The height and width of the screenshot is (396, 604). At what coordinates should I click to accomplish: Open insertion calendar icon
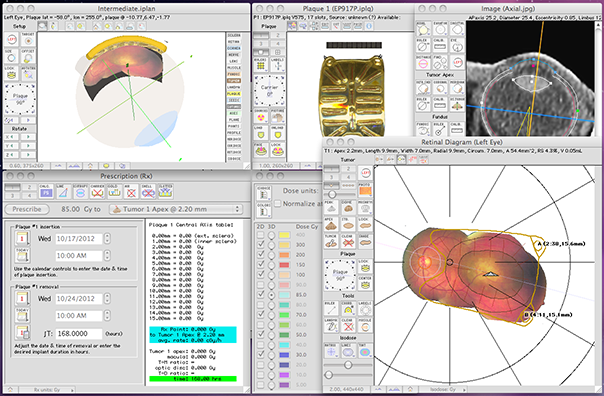click(x=22, y=238)
